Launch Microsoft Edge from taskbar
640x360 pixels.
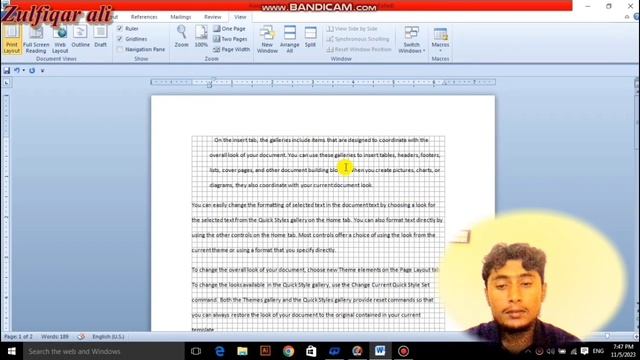[220, 351]
